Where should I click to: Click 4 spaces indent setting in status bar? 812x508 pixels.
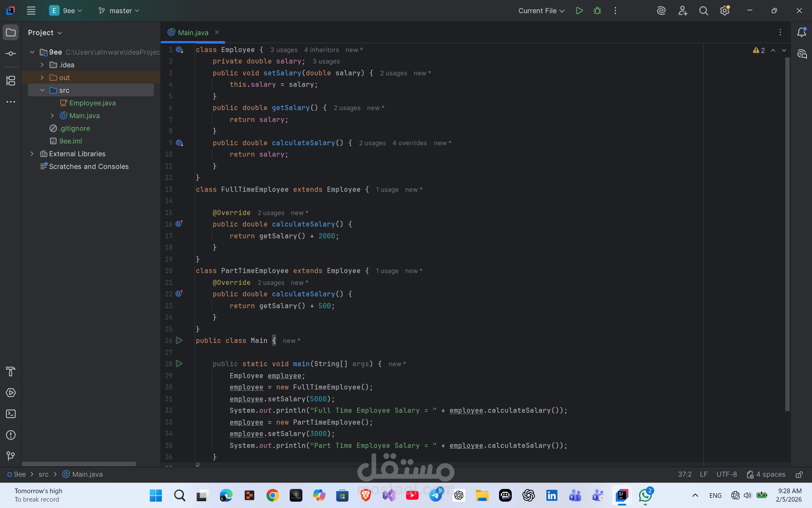[x=766, y=475]
